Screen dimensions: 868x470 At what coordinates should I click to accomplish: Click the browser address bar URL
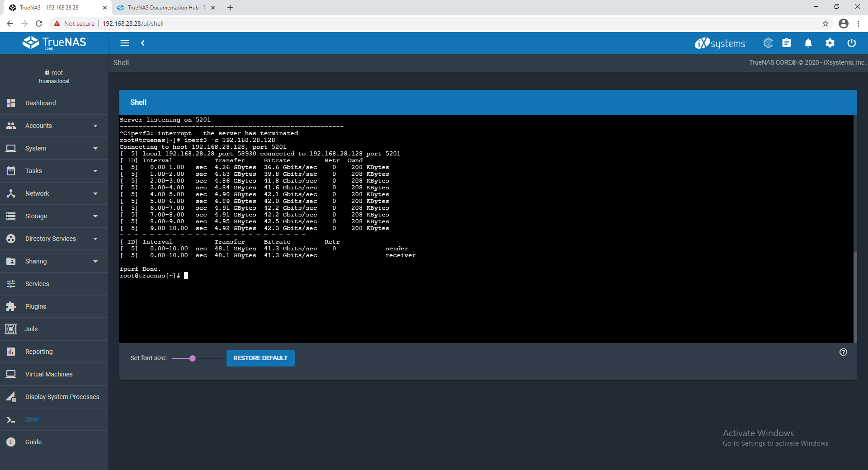133,23
